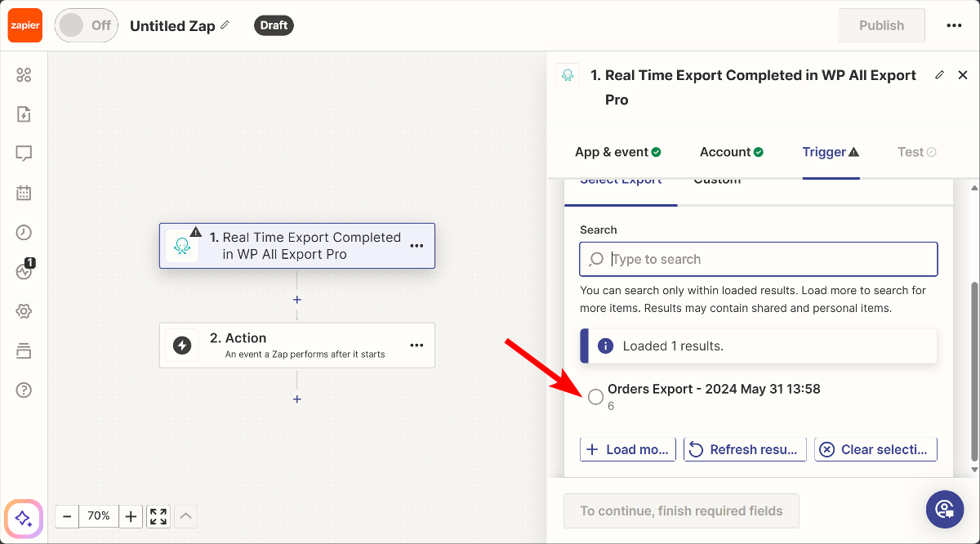The image size is (980, 544).
Task: Fit the canvas to view icon
Action: pyautogui.click(x=158, y=516)
